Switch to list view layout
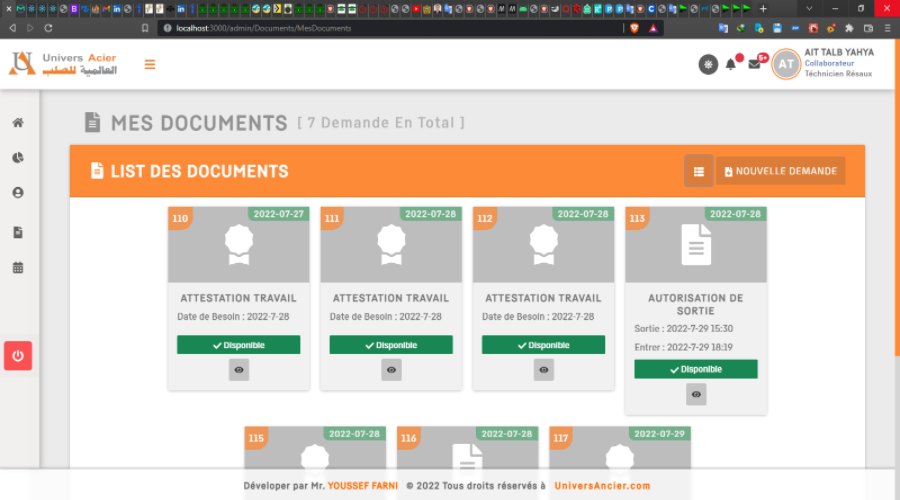The width and height of the screenshot is (900, 500). pyautogui.click(x=698, y=171)
